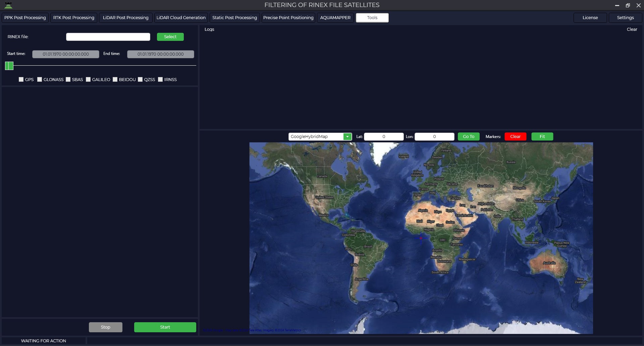
Task: Tick the IRNSS checkbox
Action: pyautogui.click(x=160, y=79)
